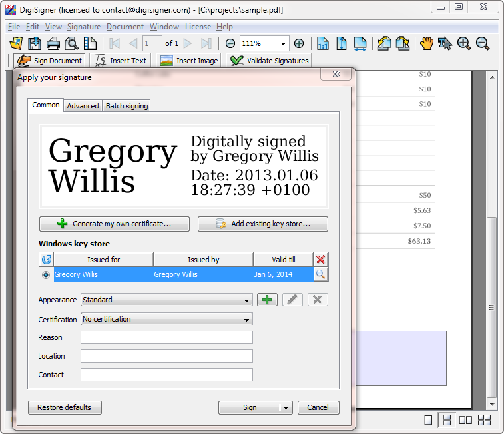The width and height of the screenshot is (504, 434).
Task: Click the Contact input field
Action: coord(166,375)
